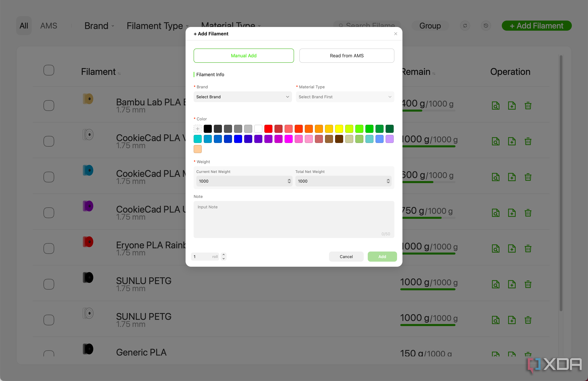The height and width of the screenshot is (381, 588).
Task: Click the add-copy icon in the Eryone PLA row
Action: click(512, 248)
